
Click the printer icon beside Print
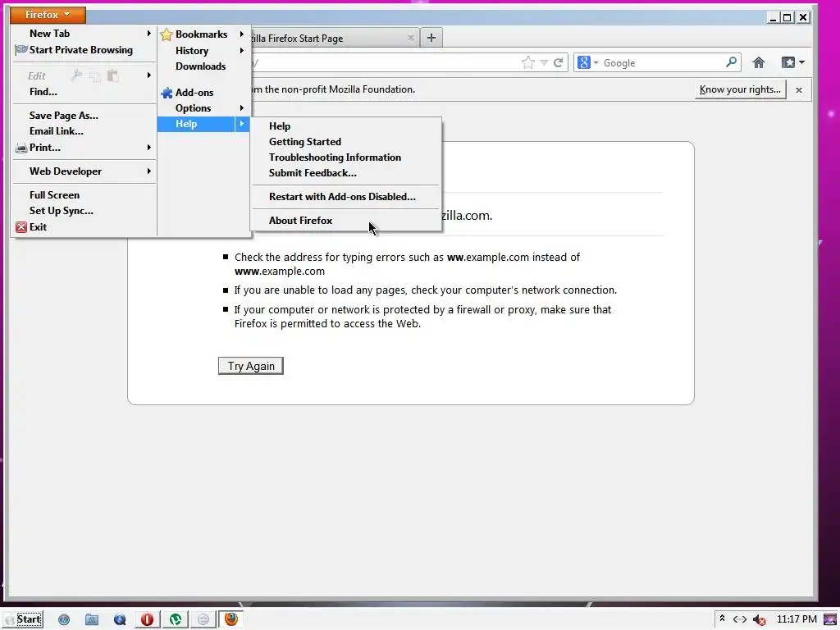tap(21, 148)
